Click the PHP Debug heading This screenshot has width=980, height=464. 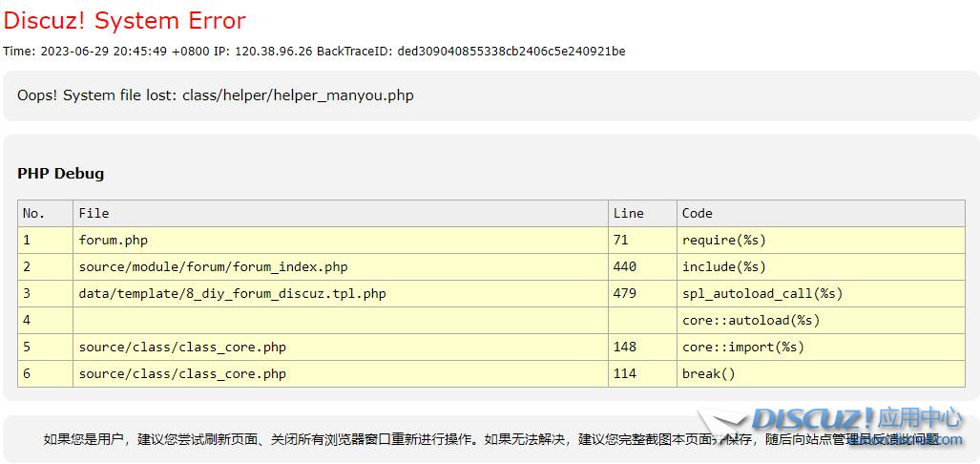[61, 174]
